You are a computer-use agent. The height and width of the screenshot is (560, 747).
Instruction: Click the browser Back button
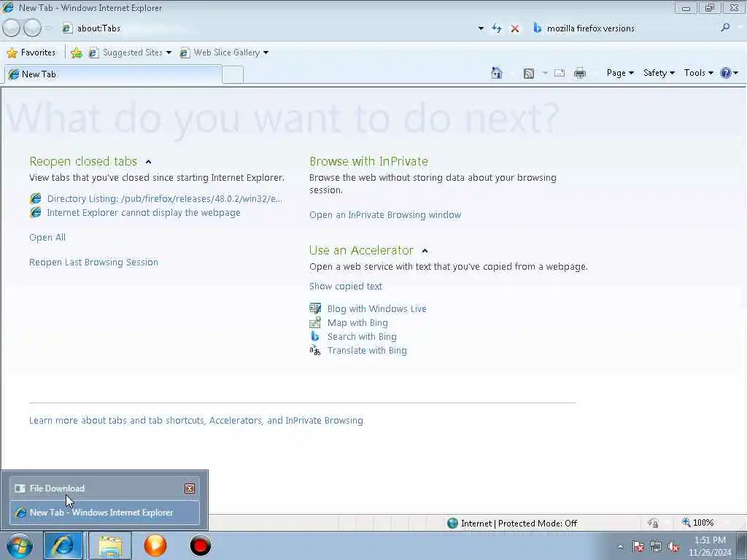point(12,28)
